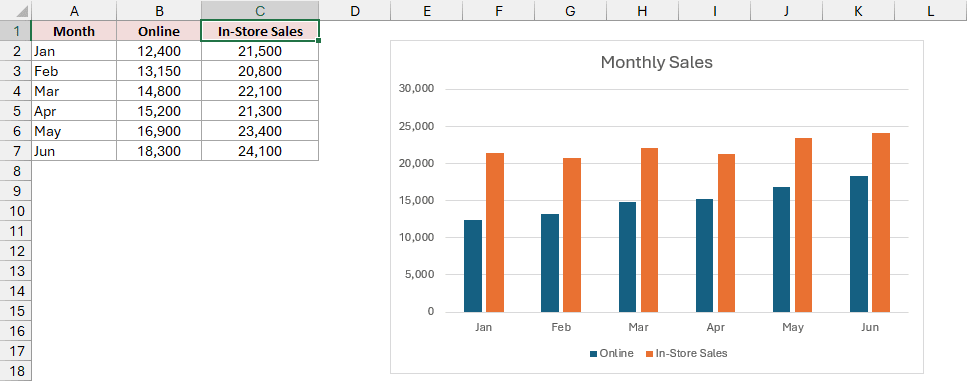Select the Feb cell in table
This screenshot has width=967, height=381.
tap(74, 71)
